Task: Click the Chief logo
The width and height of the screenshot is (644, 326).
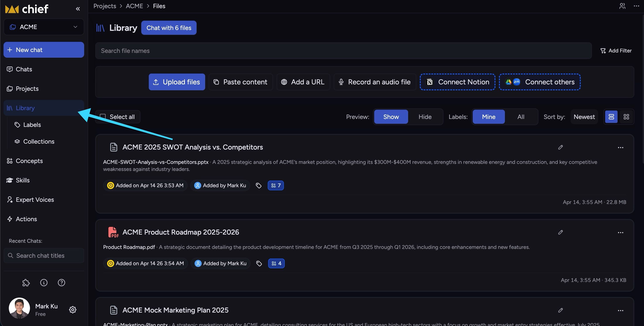Action: (27, 9)
